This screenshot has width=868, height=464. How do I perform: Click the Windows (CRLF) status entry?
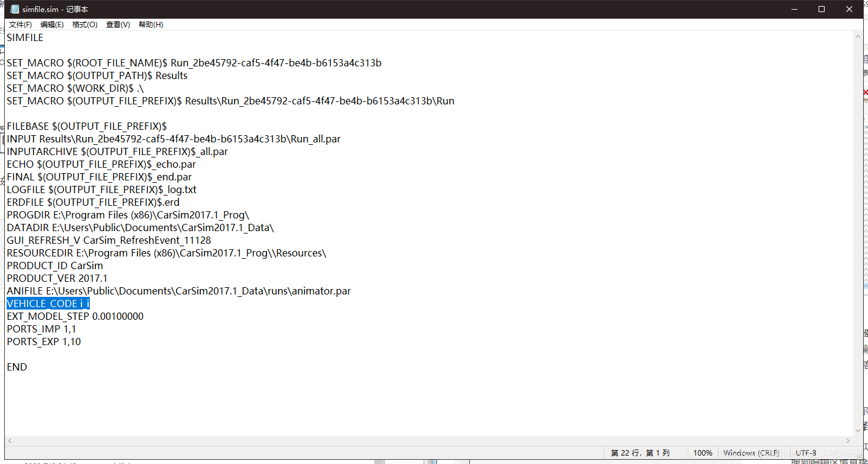pyautogui.click(x=751, y=453)
